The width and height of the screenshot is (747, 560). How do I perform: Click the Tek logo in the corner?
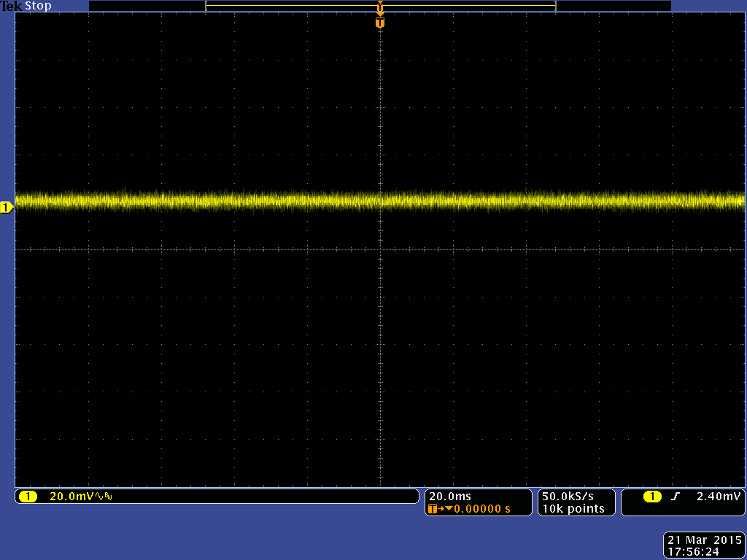point(11,6)
